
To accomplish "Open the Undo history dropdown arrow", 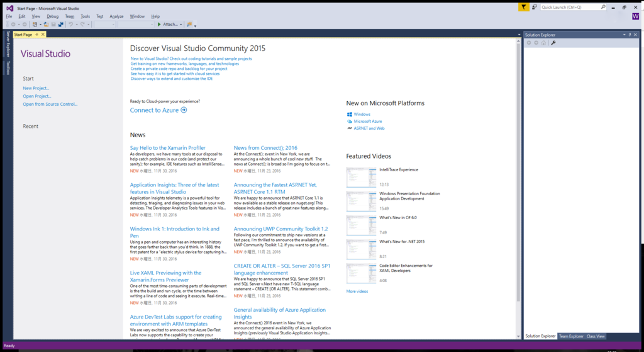I will point(77,25).
